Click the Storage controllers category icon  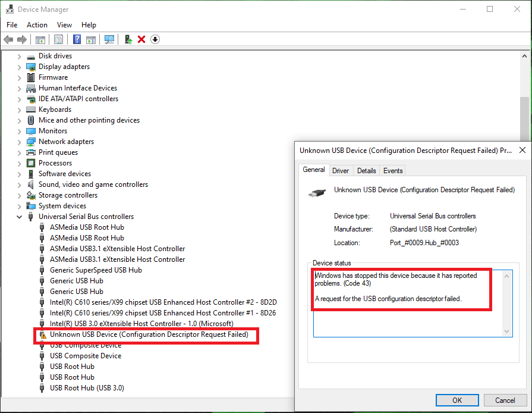[31, 195]
